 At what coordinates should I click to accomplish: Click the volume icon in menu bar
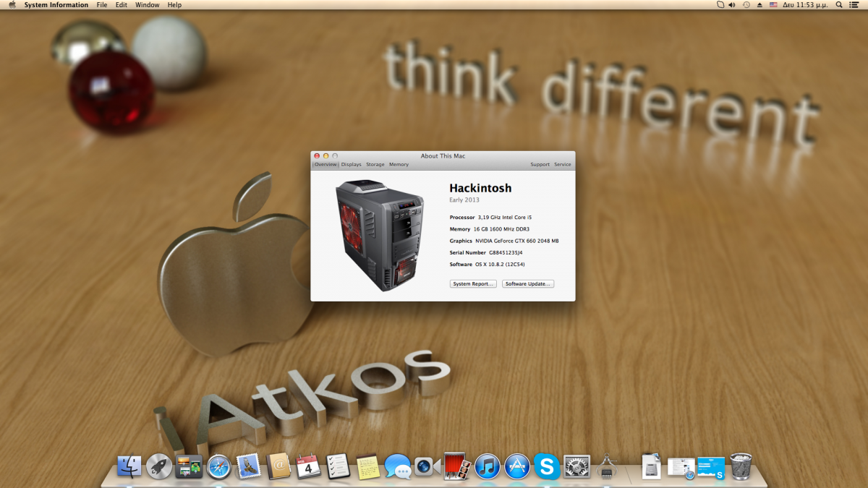[732, 5]
